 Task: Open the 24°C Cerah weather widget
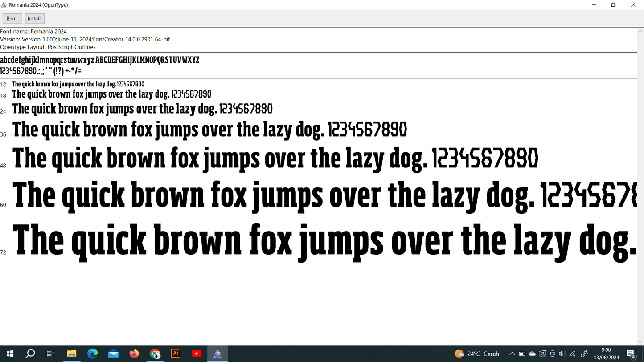coord(477,354)
